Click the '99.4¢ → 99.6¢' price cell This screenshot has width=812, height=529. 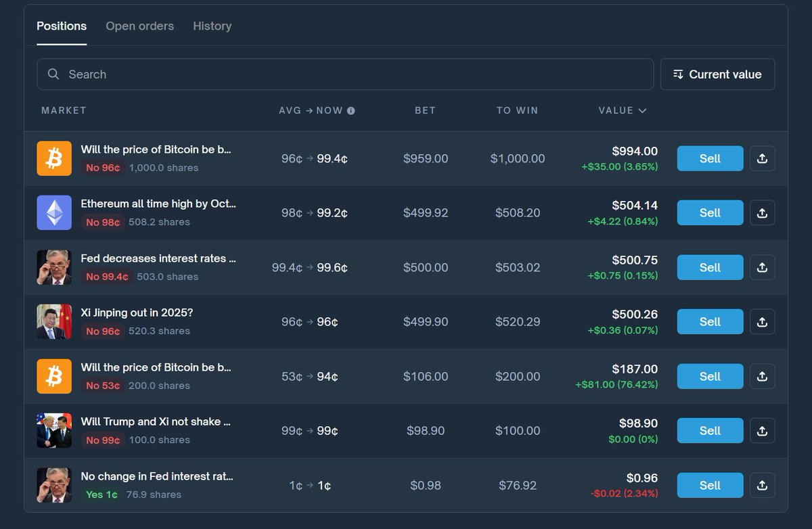click(x=310, y=267)
